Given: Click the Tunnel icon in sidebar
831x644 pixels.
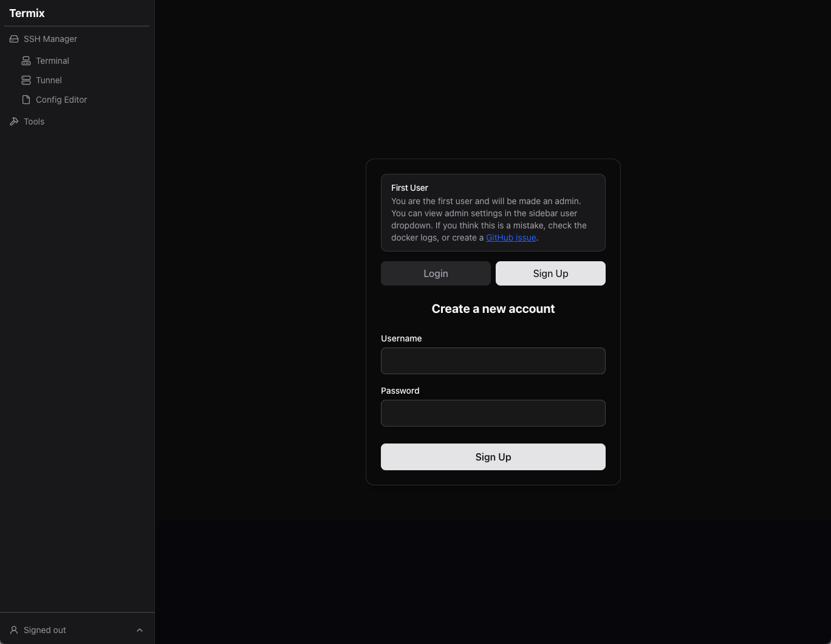Looking at the screenshot, I should [26, 80].
